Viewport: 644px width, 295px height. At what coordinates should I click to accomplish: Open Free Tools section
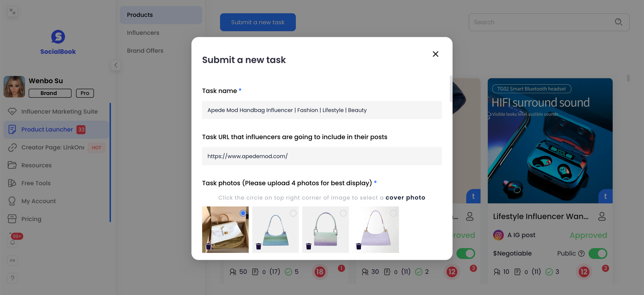pyautogui.click(x=56, y=183)
